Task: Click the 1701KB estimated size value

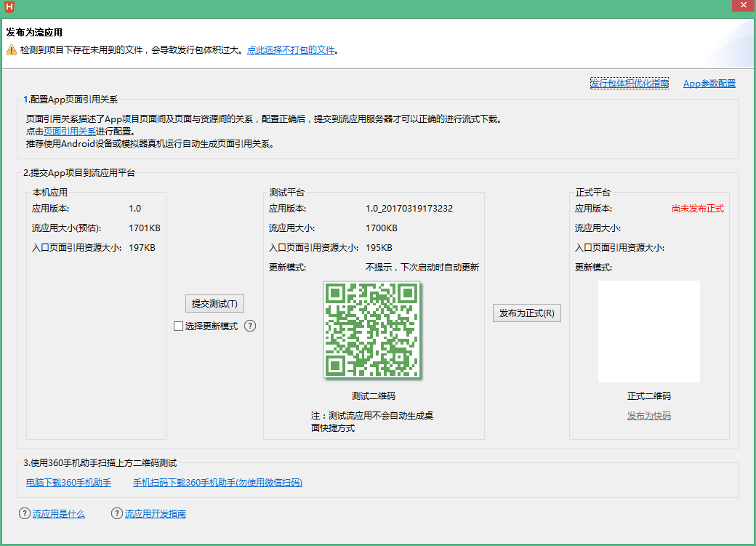Action: pyautogui.click(x=145, y=228)
